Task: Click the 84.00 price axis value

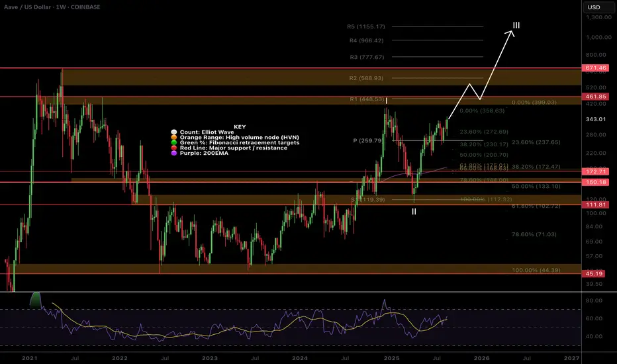Action: (x=594, y=226)
